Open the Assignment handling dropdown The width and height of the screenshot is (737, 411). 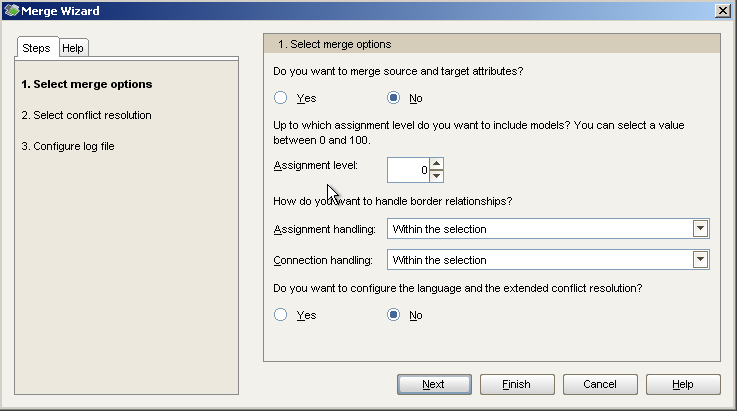coord(548,229)
